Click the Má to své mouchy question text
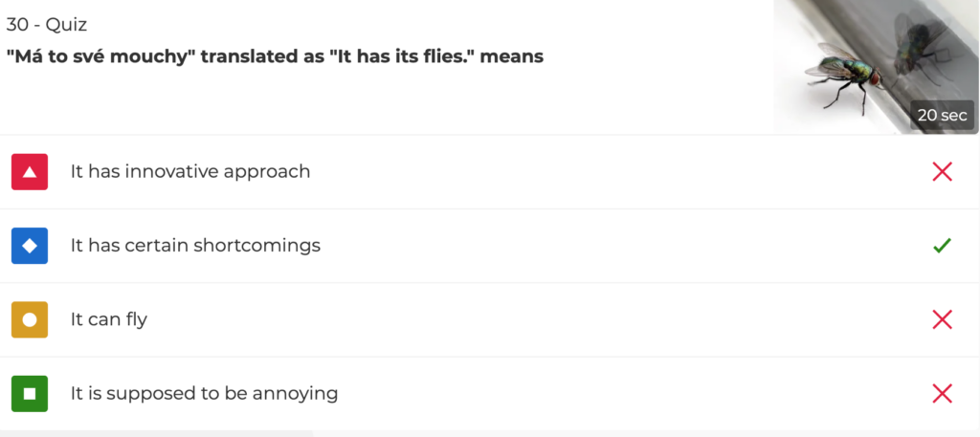 click(275, 56)
